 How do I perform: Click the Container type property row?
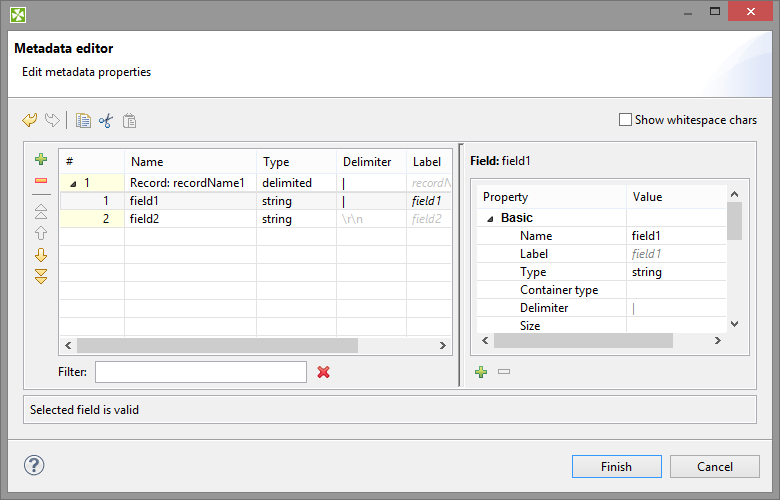coord(601,290)
